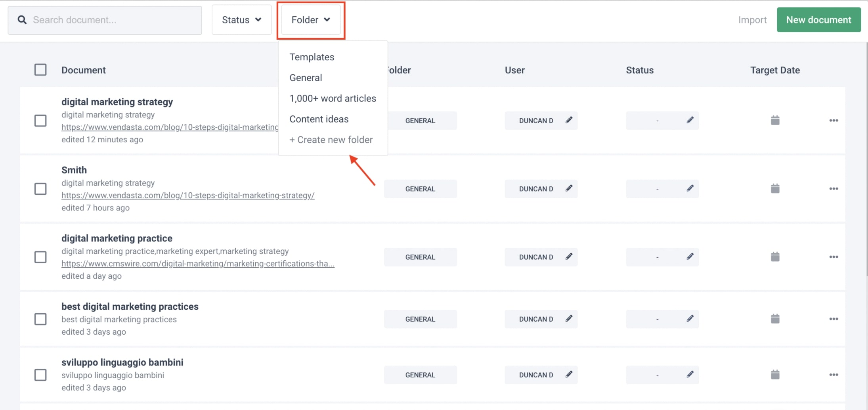Viewport: 868px width, 410px height.
Task: Open best digital marketing practices title
Action: point(130,307)
